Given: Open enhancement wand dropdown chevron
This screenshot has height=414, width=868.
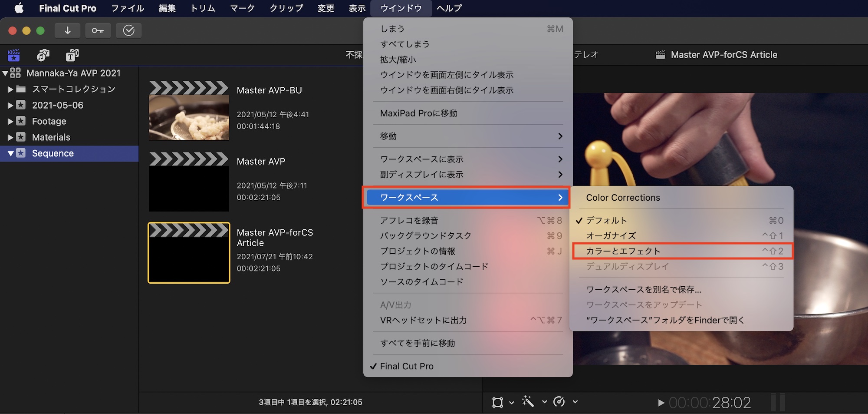Looking at the screenshot, I should [x=544, y=402].
